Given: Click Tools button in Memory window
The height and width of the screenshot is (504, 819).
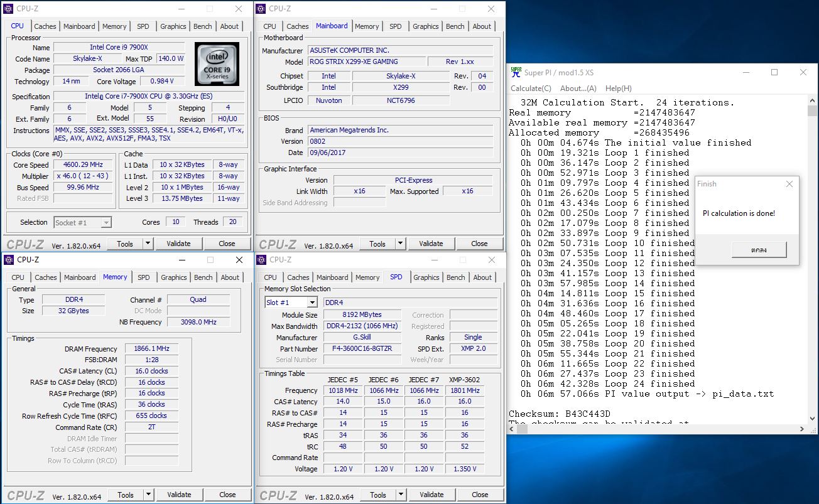Looking at the screenshot, I should (126, 495).
